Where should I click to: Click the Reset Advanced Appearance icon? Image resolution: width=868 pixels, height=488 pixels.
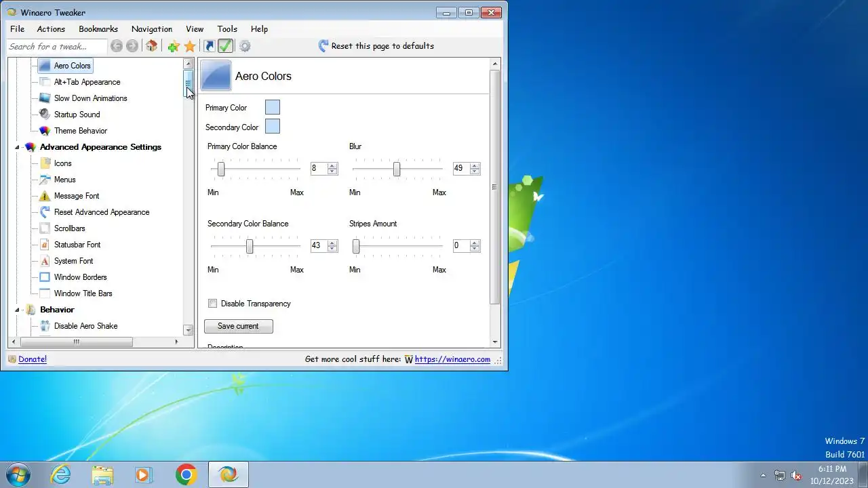click(x=44, y=212)
